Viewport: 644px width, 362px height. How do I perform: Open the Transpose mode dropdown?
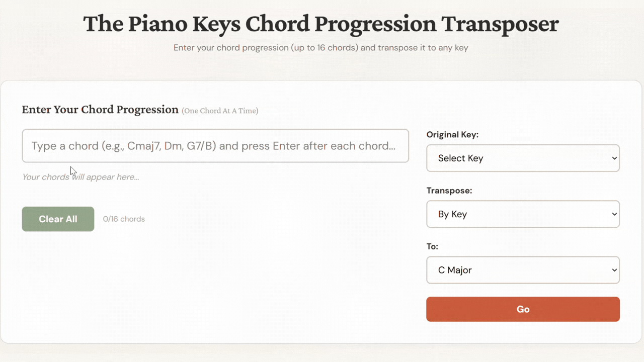click(x=522, y=214)
